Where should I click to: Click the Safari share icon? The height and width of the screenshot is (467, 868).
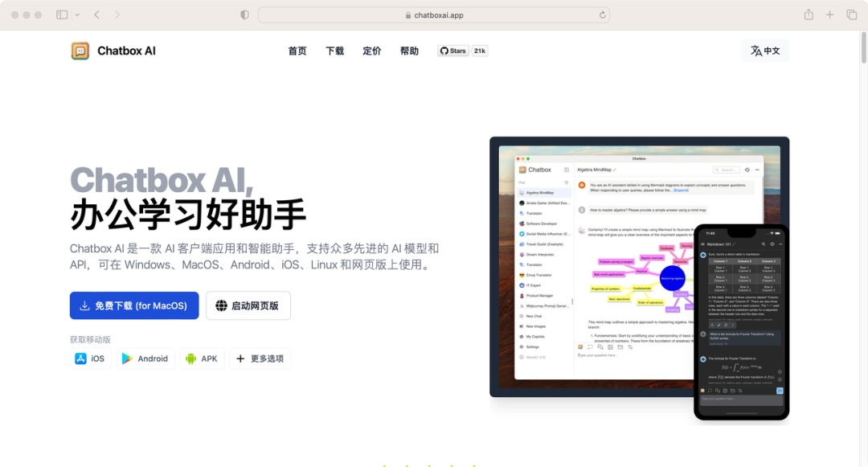pos(809,15)
